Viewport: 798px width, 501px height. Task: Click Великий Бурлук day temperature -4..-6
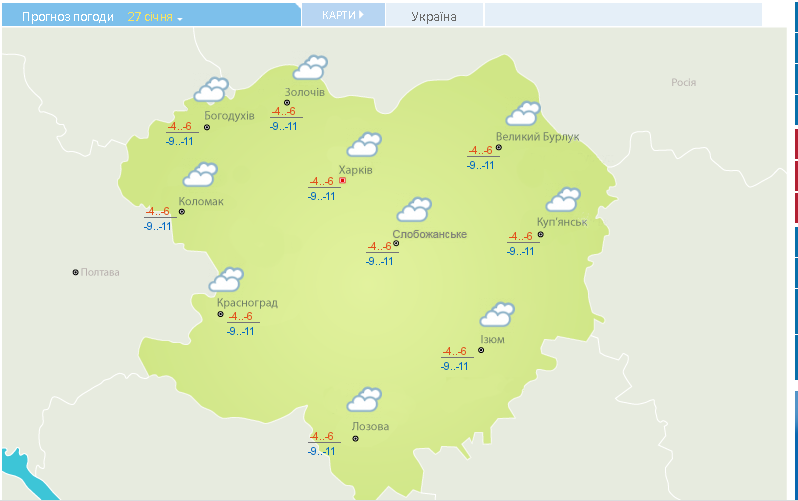pyautogui.click(x=481, y=150)
